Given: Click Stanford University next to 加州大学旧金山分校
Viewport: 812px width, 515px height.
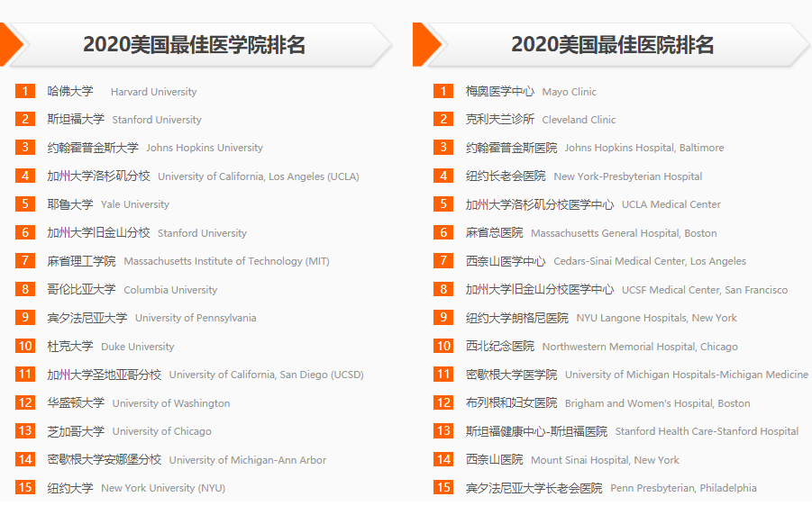Looking at the screenshot, I should coord(203,233).
